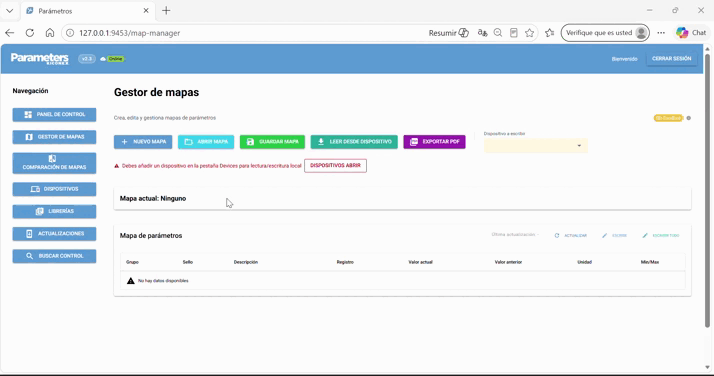The image size is (714, 376).
Task: Export using the Exportar PDF button
Action: click(x=434, y=142)
